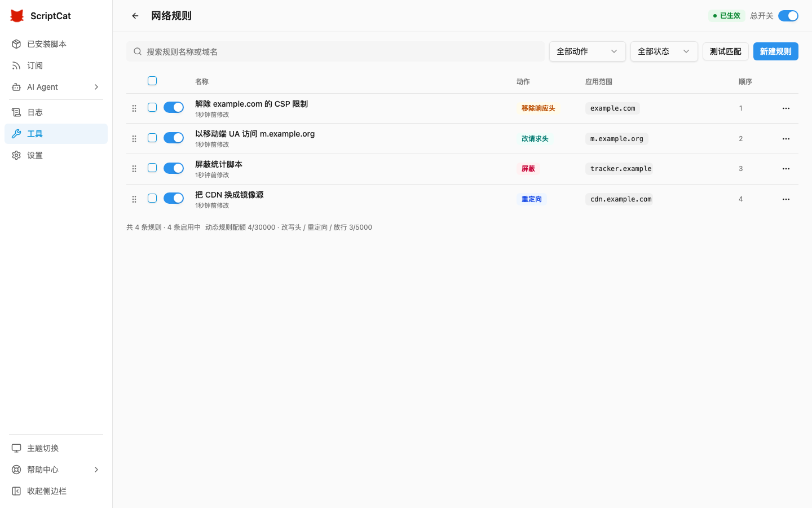Check the box for CSP 限制 rule
Viewport: 812px width, 508px height.
(152, 107)
